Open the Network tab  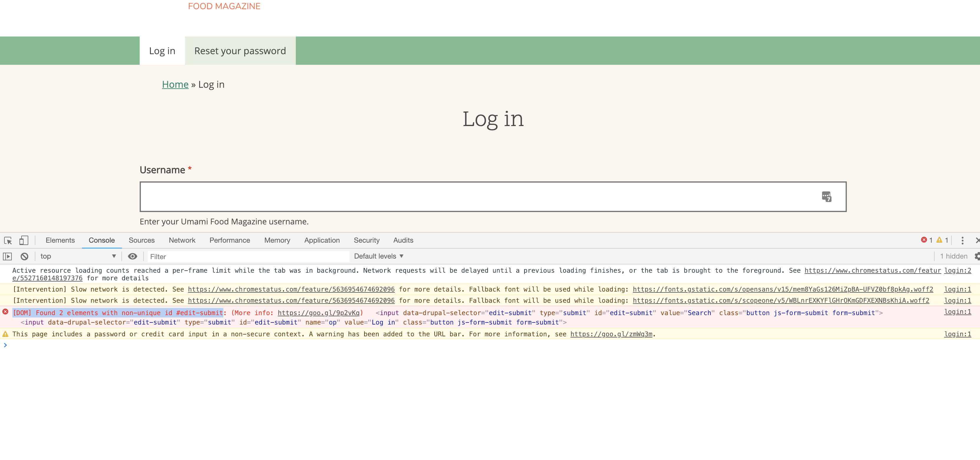[182, 240]
